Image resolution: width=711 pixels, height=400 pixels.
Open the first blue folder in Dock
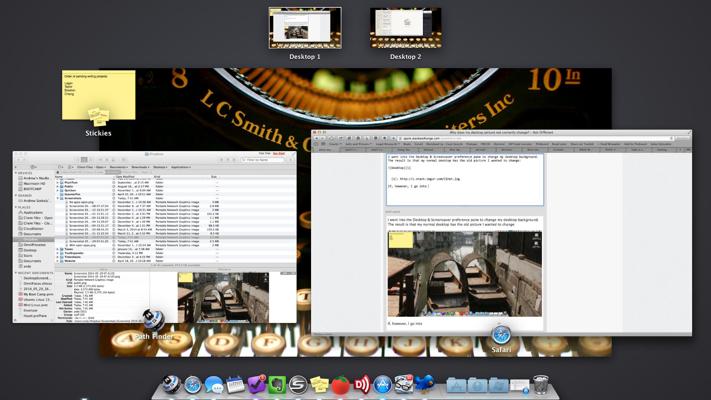click(x=456, y=385)
